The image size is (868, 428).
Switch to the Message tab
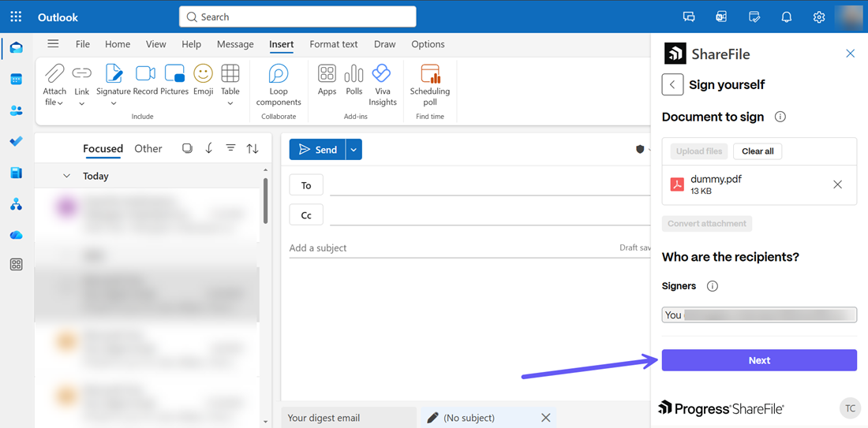point(235,44)
